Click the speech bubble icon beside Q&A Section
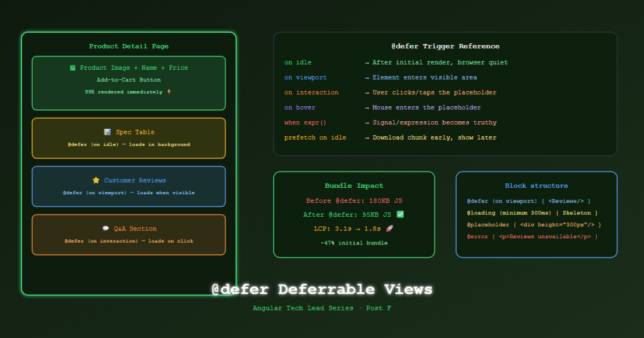 (x=106, y=229)
